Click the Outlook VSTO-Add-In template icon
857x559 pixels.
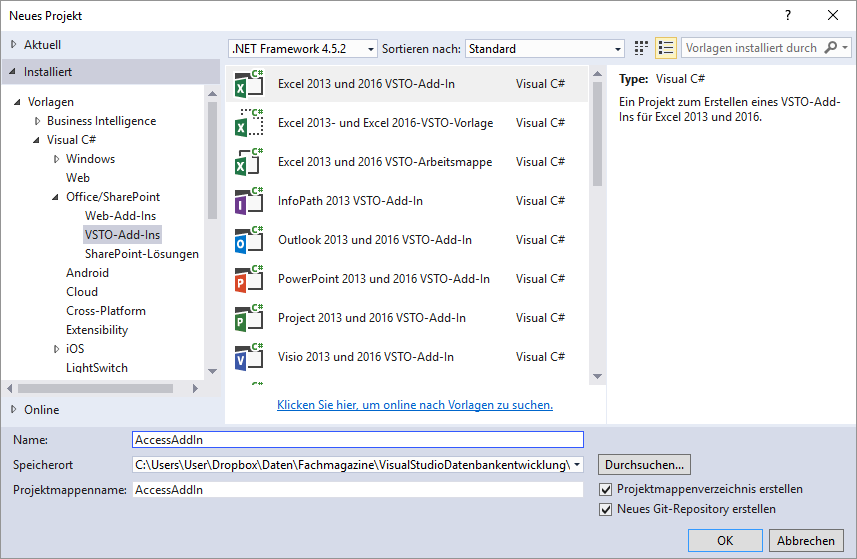(249, 240)
